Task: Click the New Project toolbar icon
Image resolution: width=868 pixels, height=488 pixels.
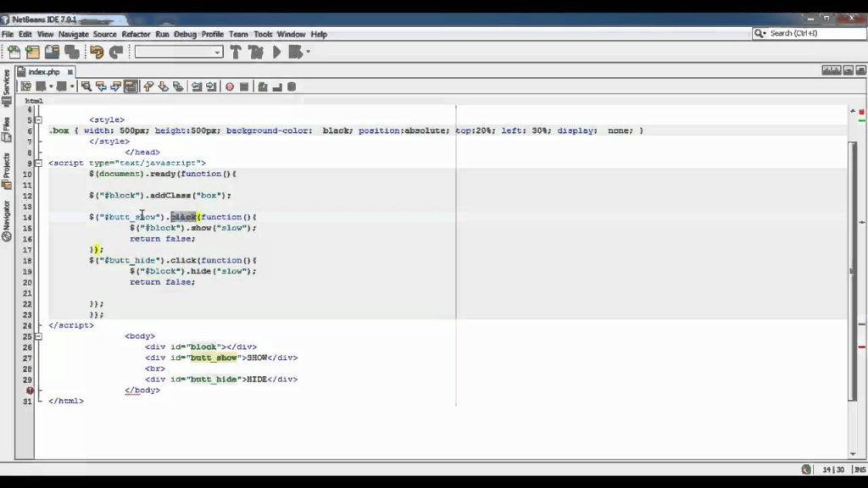Action: [33, 52]
